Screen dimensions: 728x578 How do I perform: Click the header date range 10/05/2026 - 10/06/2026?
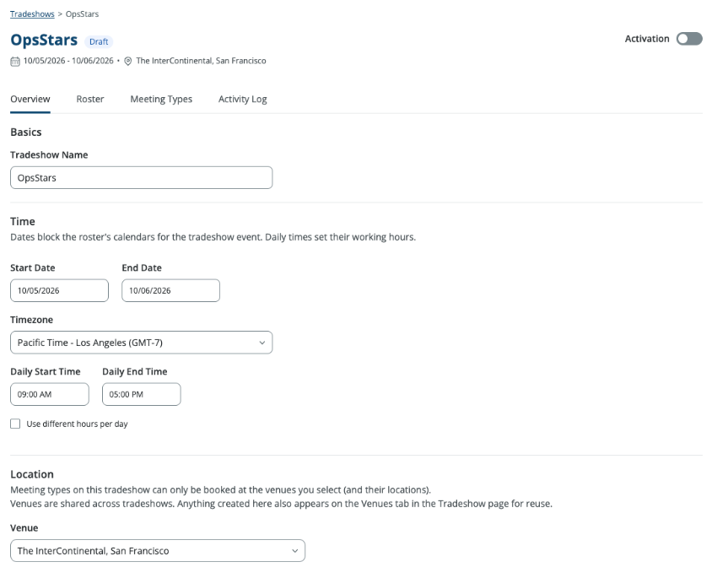pyautogui.click(x=68, y=61)
